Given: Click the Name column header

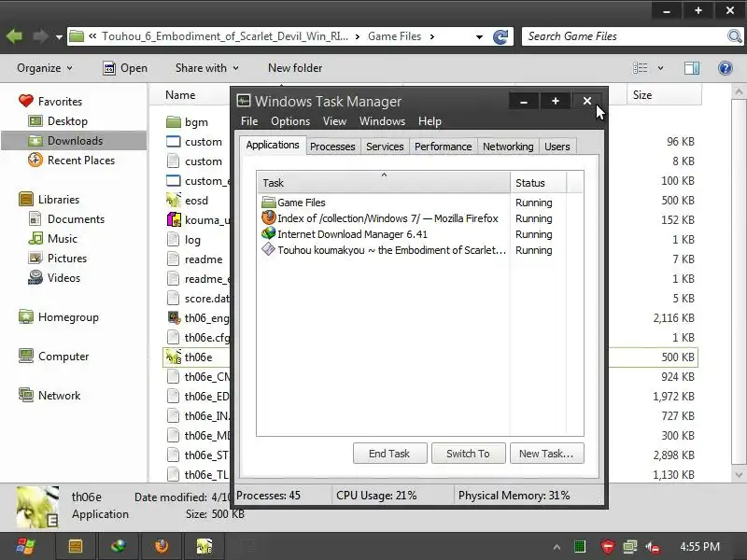Looking at the screenshot, I should click(180, 95).
